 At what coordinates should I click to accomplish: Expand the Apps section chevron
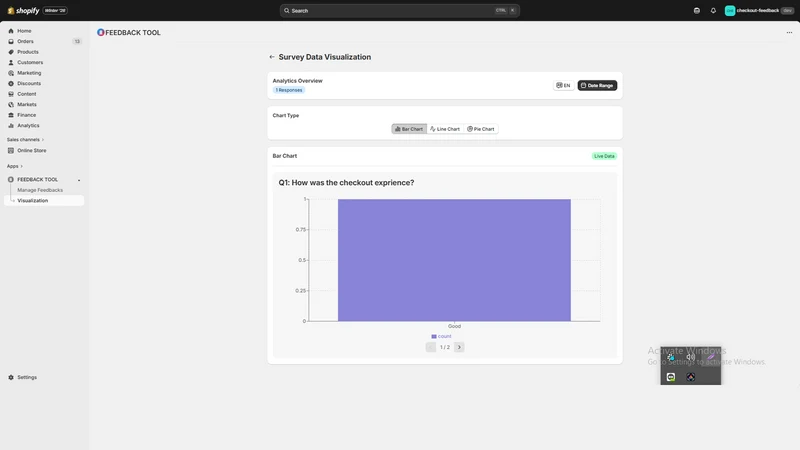[x=21, y=166]
